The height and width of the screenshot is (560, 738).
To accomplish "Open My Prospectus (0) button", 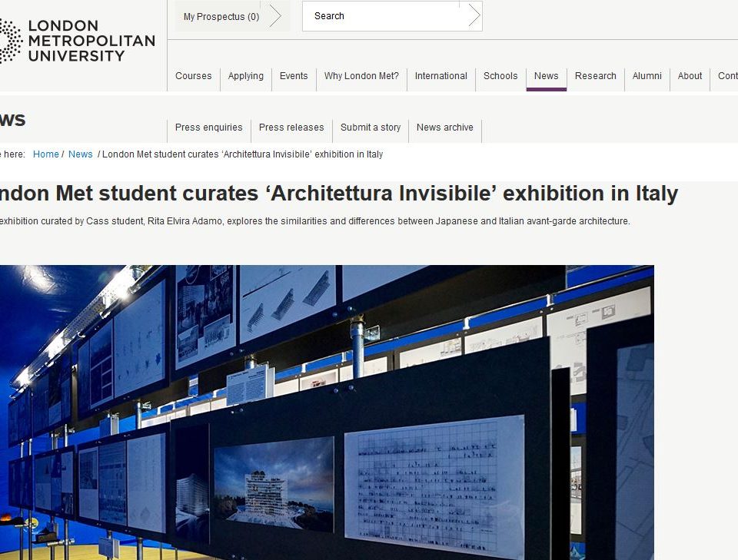I will pyautogui.click(x=232, y=16).
